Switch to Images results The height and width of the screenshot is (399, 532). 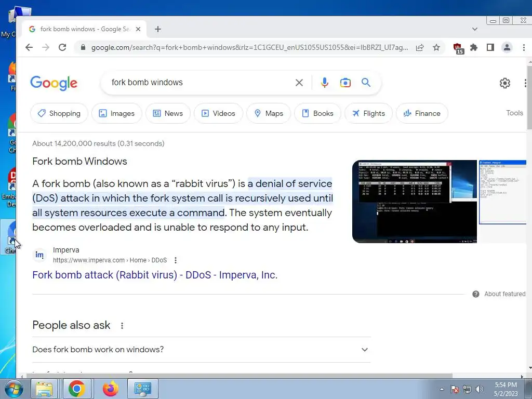(117, 113)
